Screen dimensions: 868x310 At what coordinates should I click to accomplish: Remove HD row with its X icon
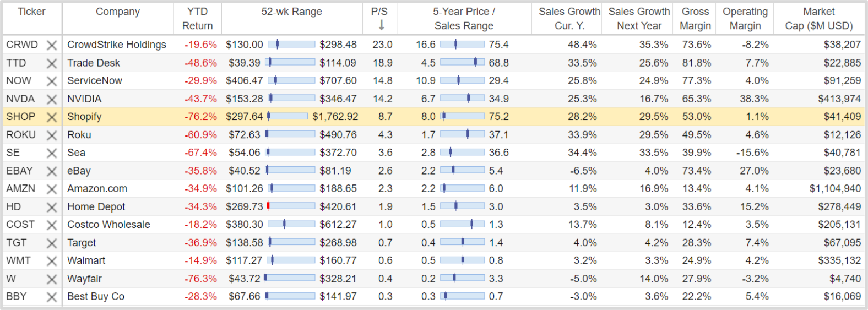click(52, 207)
